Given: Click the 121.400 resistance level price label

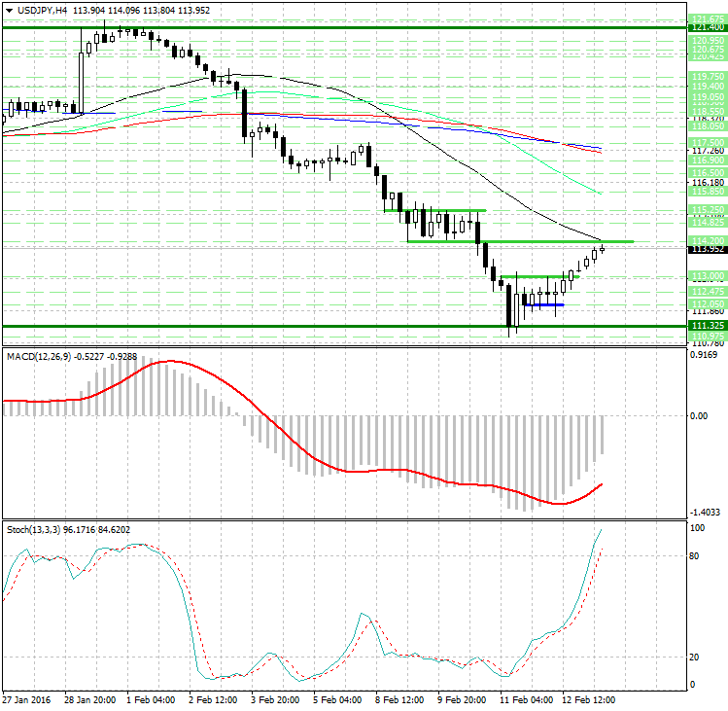Looking at the screenshot, I should (x=708, y=27).
